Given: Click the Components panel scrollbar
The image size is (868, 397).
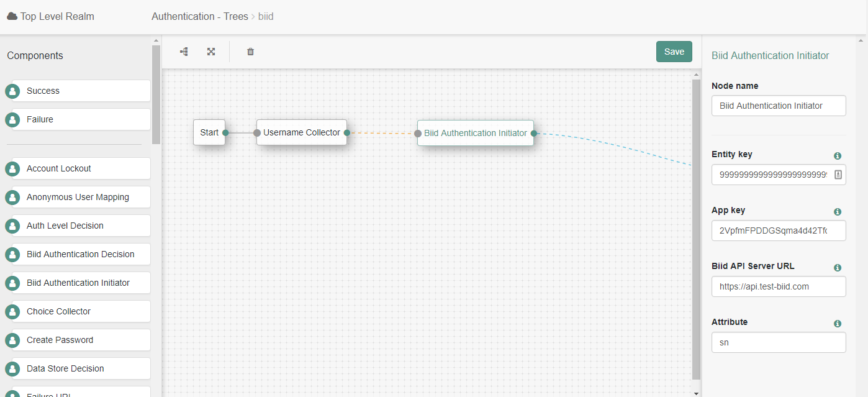Looking at the screenshot, I should point(156,94).
